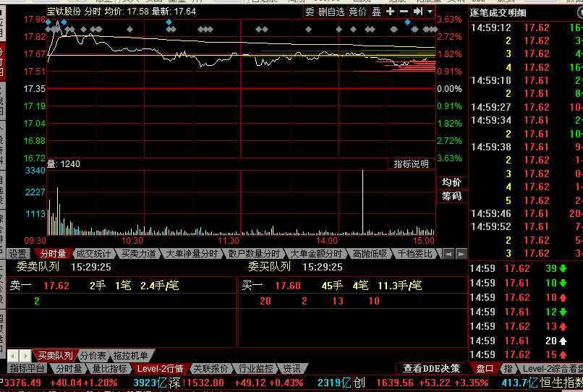Toggle the 叠 overlay button
Viewport: 583px width, 392px height.
pyautogui.click(x=376, y=12)
